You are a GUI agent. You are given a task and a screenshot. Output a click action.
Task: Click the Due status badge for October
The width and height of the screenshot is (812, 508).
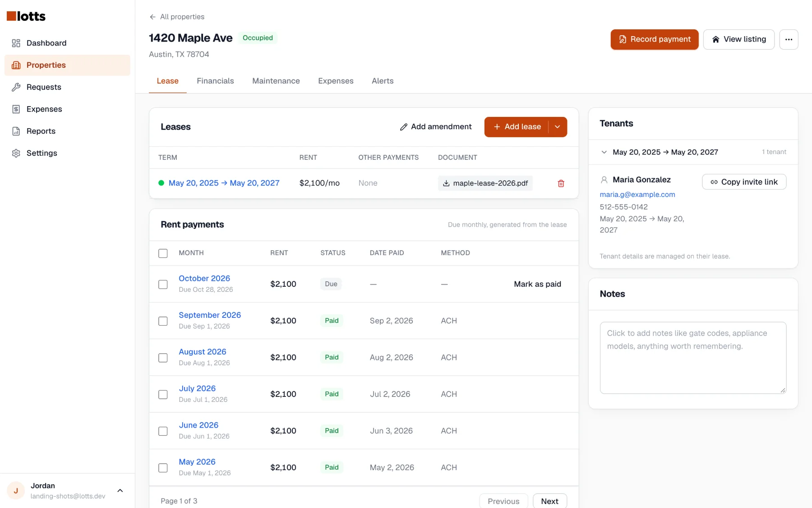click(331, 284)
